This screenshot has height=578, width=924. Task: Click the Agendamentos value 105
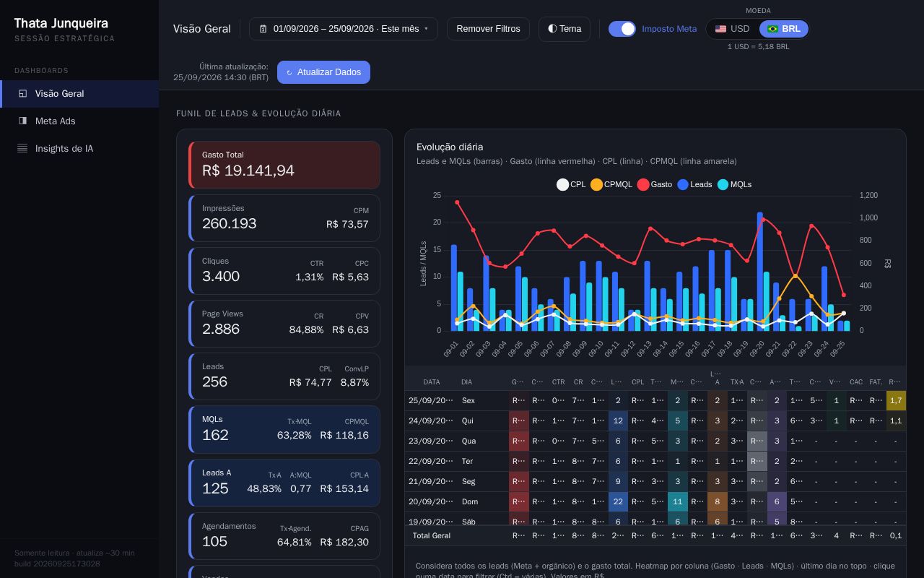214,541
